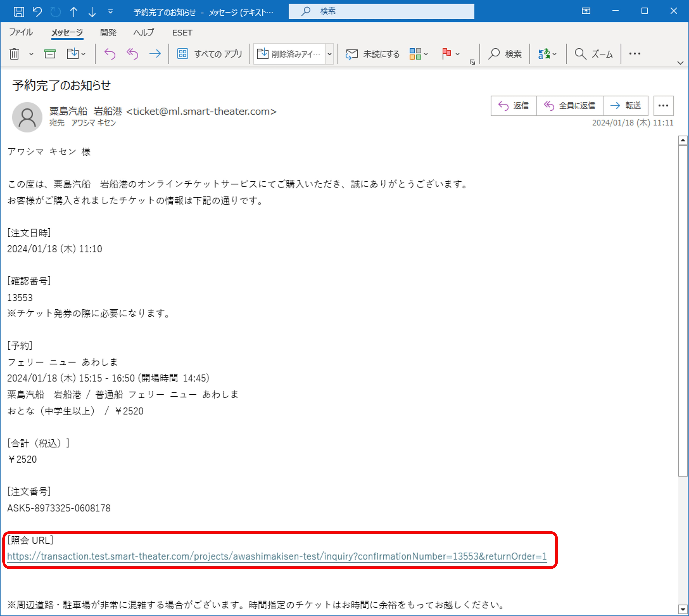Expand the Translate dropdown arrow
689x616 pixels.
[x=554, y=54]
